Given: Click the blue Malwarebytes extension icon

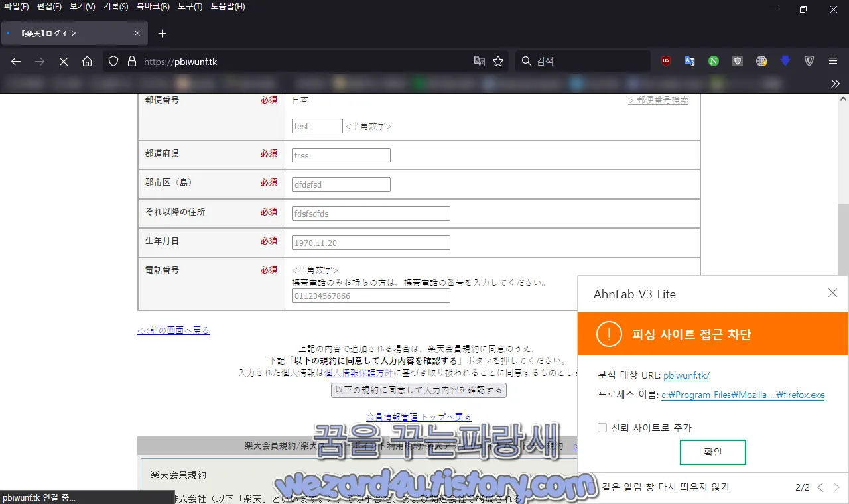Looking at the screenshot, I should (x=785, y=61).
